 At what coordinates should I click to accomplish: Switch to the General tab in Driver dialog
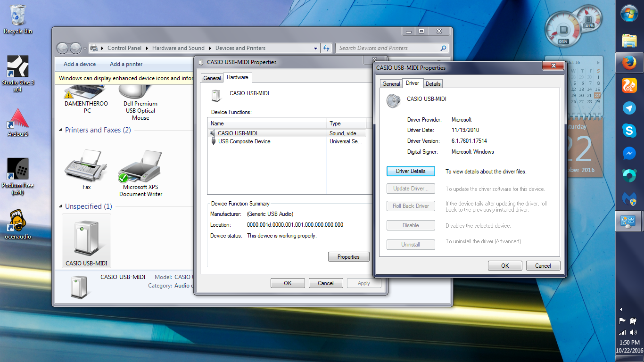(391, 84)
